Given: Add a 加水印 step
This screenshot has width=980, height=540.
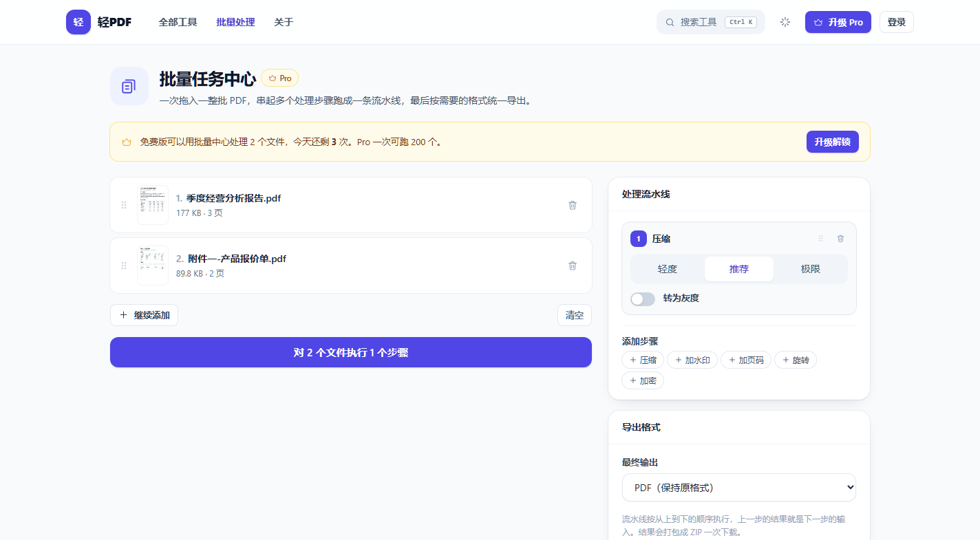Looking at the screenshot, I should pyautogui.click(x=692, y=360).
